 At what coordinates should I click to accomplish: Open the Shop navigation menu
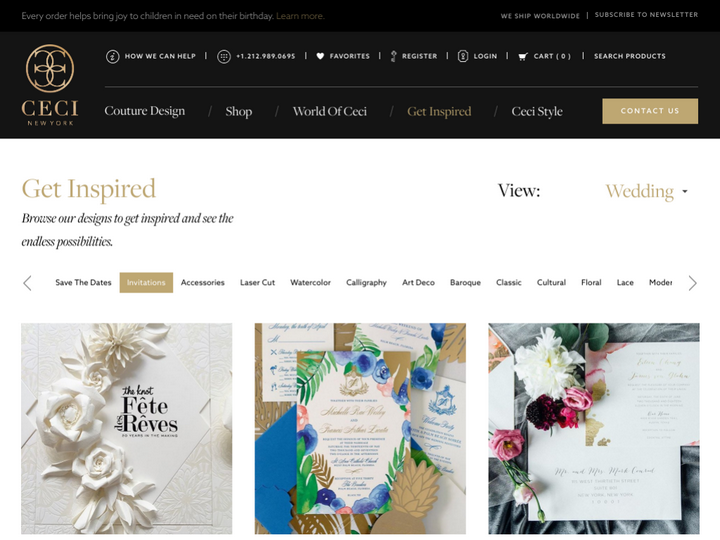click(x=239, y=112)
